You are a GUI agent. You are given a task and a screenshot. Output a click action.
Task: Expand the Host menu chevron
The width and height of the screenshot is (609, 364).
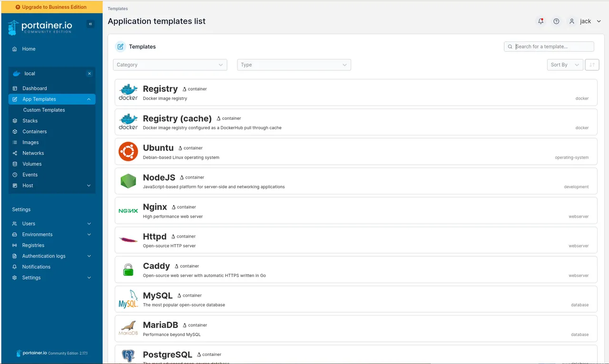pyautogui.click(x=88, y=186)
